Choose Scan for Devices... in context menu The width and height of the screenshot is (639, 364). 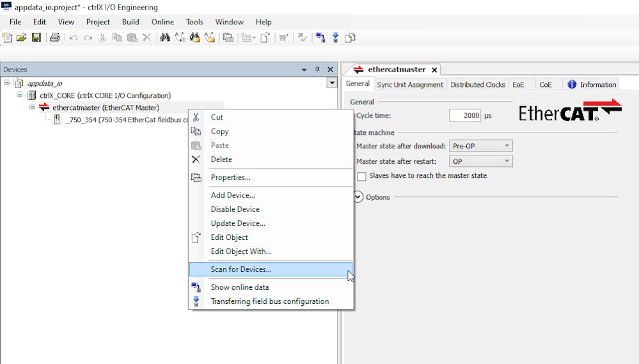point(271,269)
